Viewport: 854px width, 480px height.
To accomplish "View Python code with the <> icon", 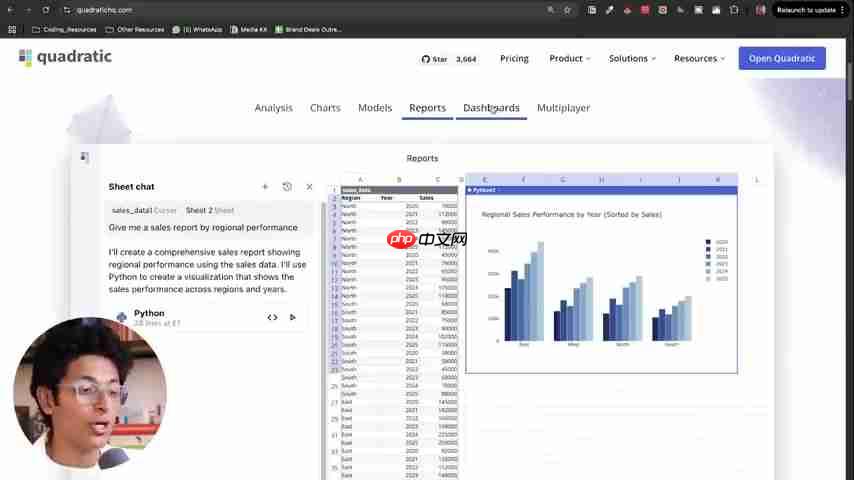I will click(x=272, y=317).
